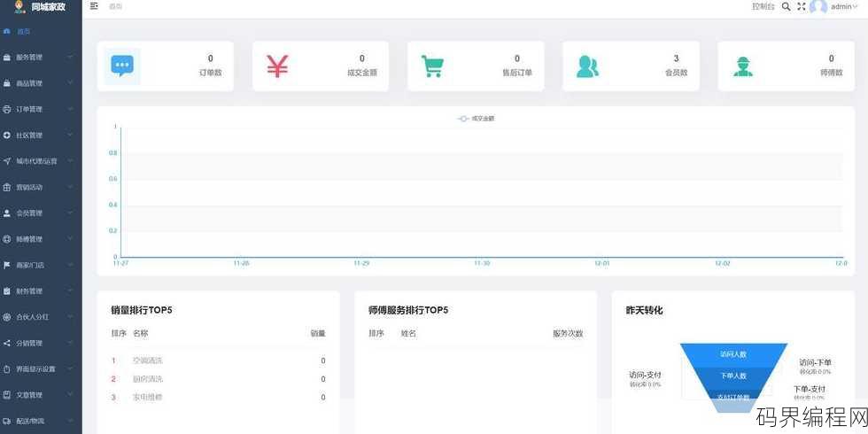Click the 访问人数 funnel segment

733,354
